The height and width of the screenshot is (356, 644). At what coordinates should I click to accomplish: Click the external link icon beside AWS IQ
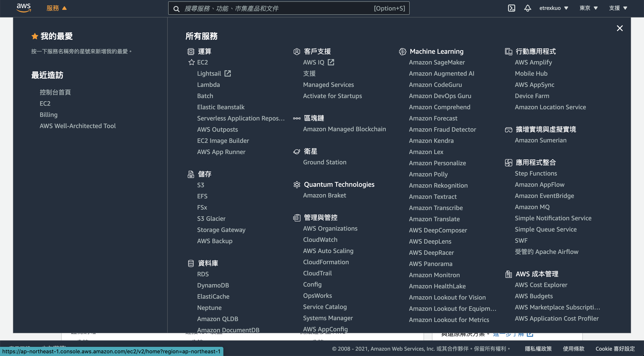[x=331, y=62]
